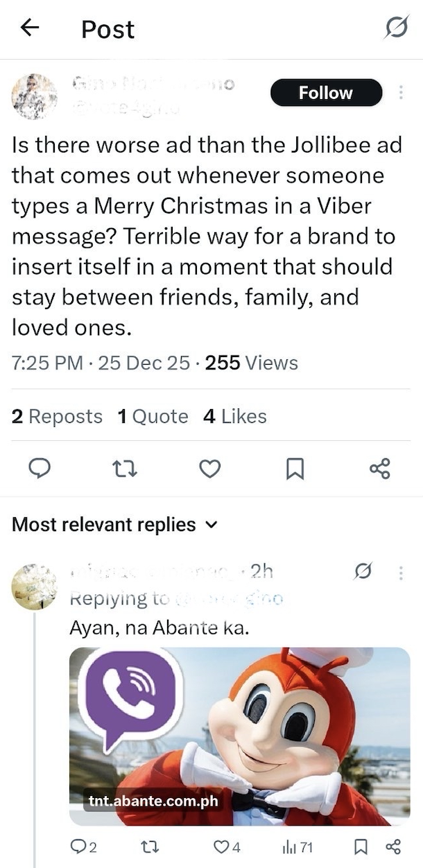Viewport: 423px width, 868px height.
Task: Repost the Jollibee ad post
Action: tap(125, 469)
